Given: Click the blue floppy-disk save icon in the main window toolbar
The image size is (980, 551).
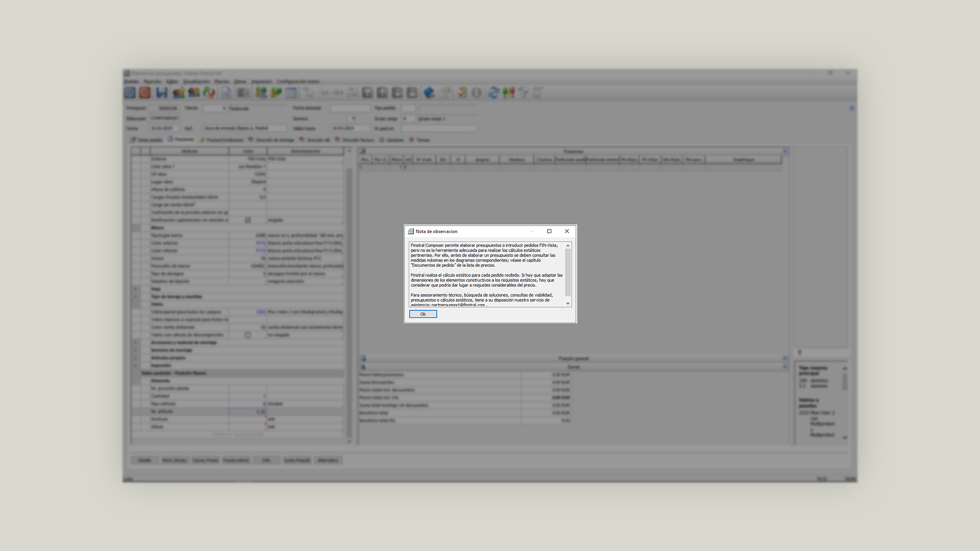Looking at the screenshot, I should pos(162,93).
